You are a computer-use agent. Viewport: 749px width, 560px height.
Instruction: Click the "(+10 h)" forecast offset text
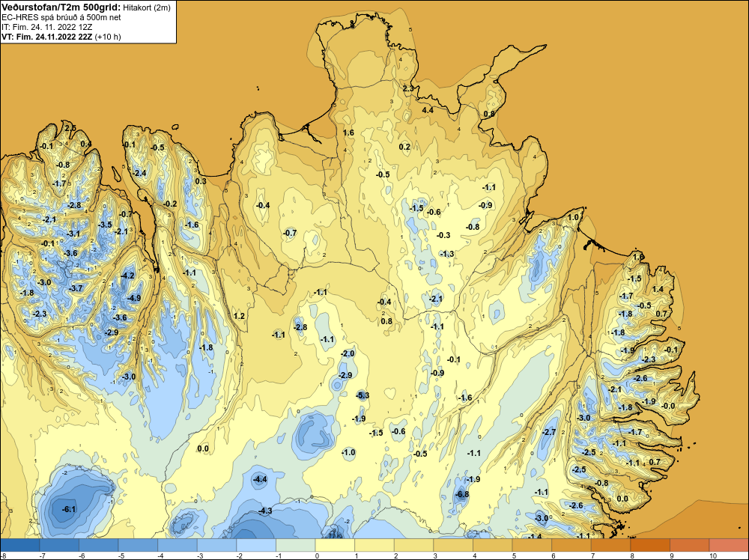pyautogui.click(x=108, y=37)
